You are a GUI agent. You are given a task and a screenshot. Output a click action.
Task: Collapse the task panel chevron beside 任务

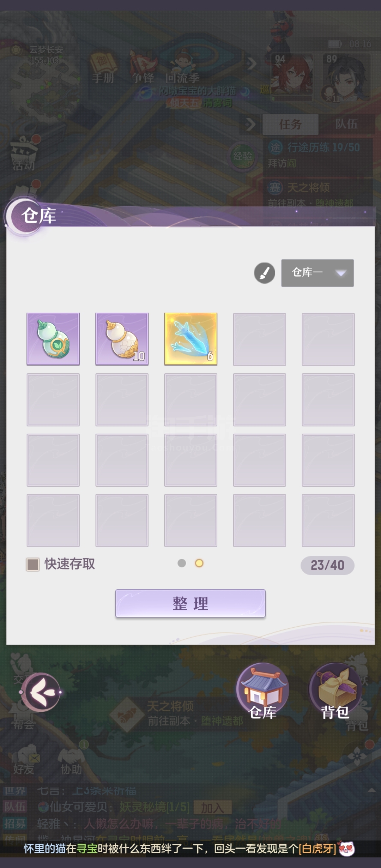pyautogui.click(x=250, y=124)
